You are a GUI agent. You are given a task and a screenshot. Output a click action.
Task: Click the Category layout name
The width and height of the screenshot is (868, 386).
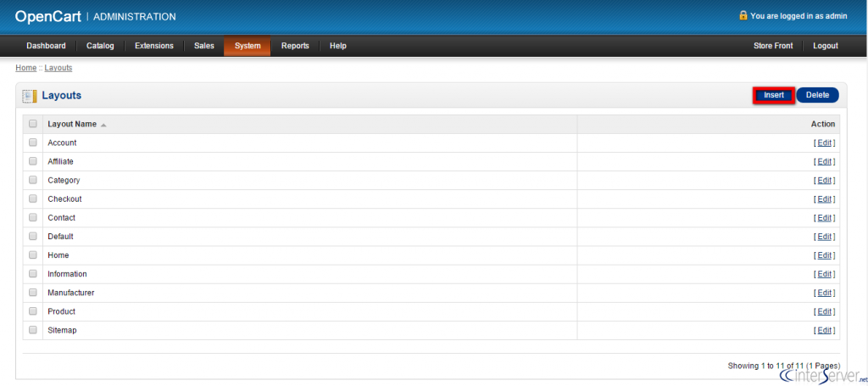click(64, 181)
